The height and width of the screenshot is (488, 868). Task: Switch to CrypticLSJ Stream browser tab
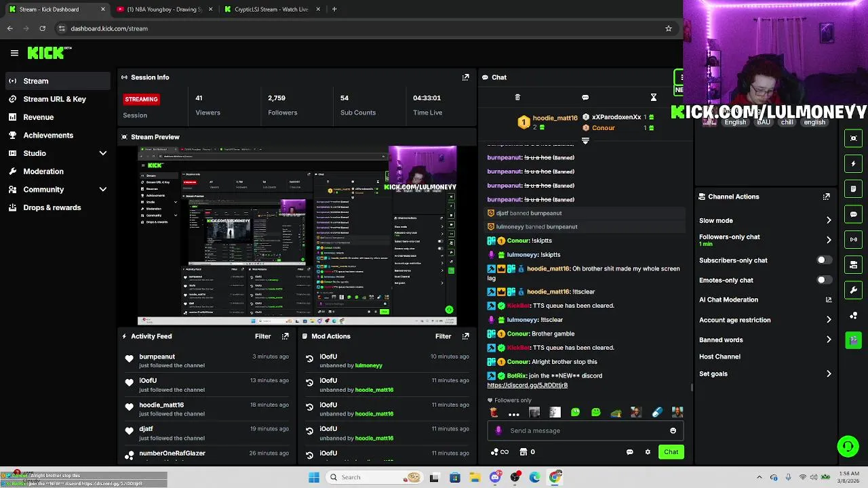(271, 9)
